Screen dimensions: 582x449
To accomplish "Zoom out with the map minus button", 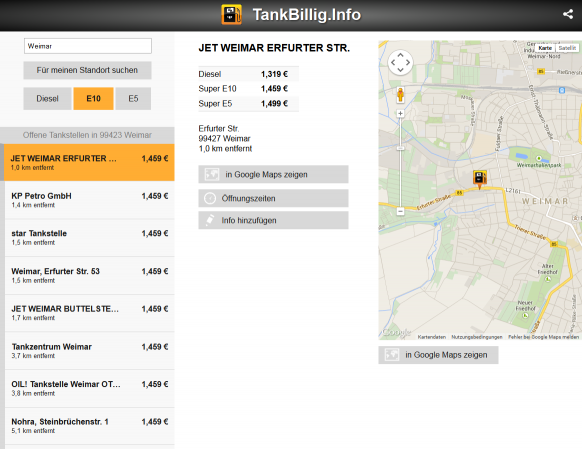I will point(400,211).
